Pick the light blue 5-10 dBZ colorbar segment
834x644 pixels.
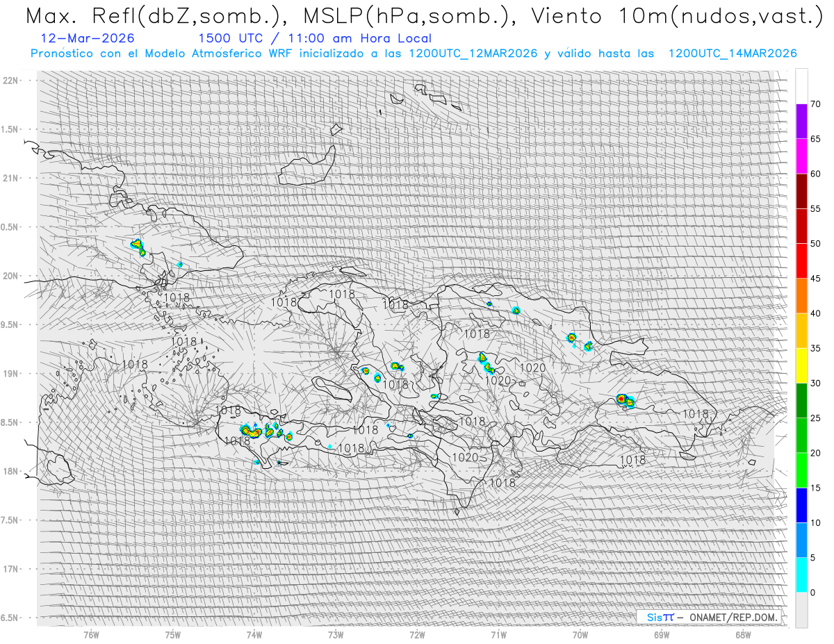[801, 540]
